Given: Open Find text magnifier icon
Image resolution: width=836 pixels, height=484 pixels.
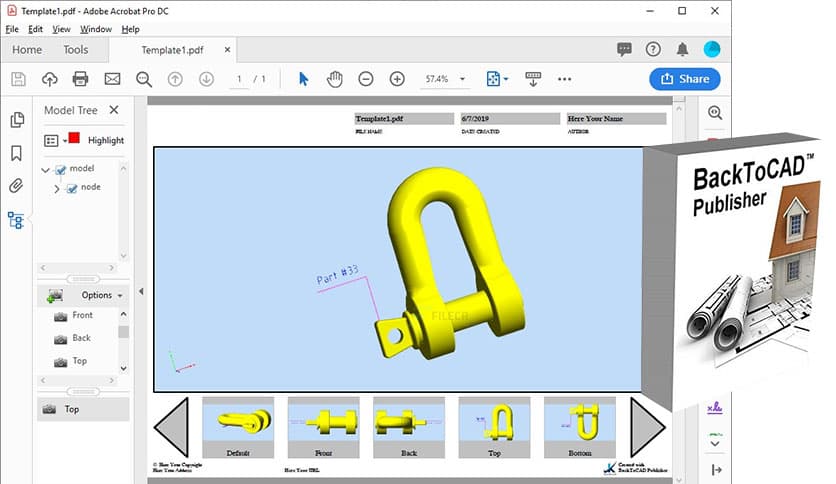Looking at the screenshot, I should (143, 79).
